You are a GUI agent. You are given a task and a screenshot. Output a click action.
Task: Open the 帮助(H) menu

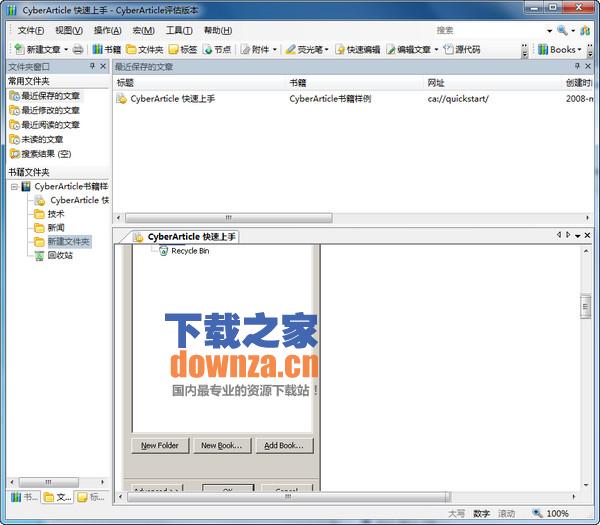218,30
